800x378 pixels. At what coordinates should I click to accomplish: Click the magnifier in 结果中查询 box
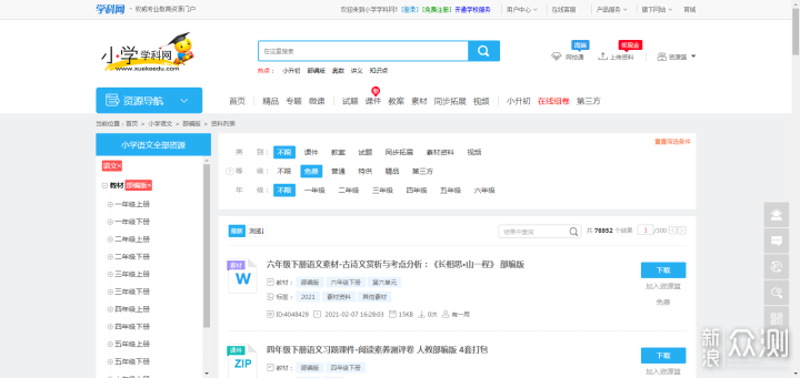[573, 232]
